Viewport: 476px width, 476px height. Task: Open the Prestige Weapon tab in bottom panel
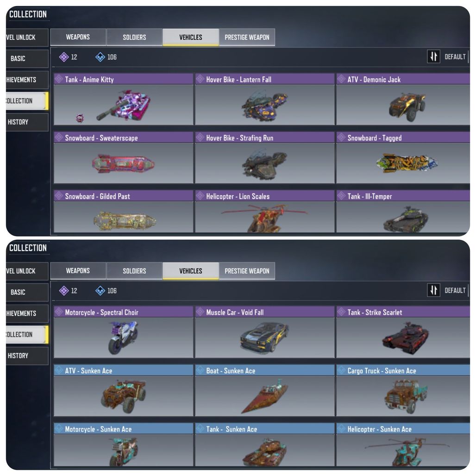pos(247,271)
